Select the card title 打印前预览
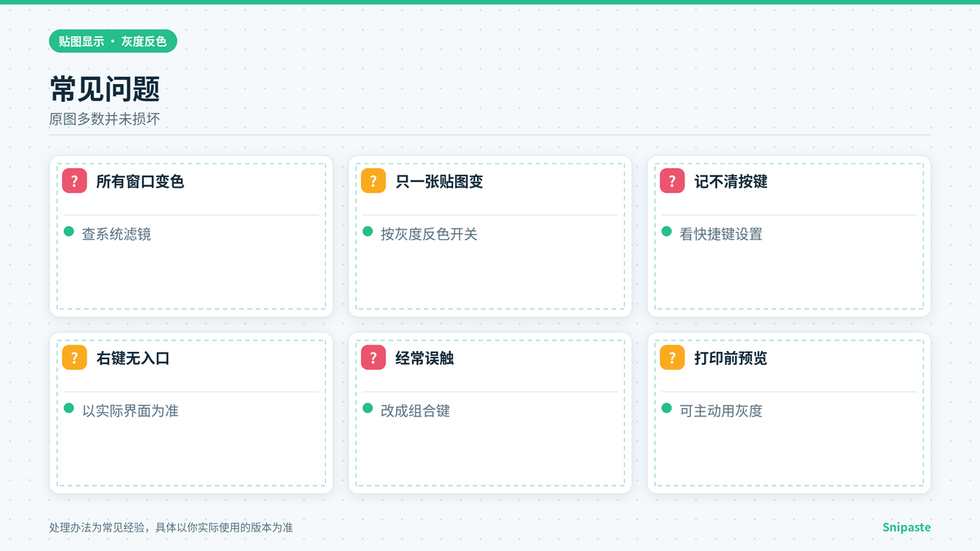 point(731,358)
